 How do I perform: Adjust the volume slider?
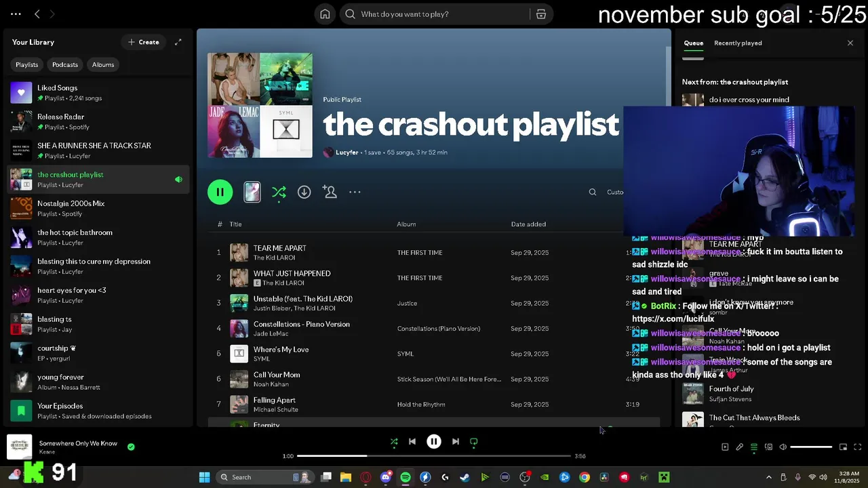tap(811, 447)
